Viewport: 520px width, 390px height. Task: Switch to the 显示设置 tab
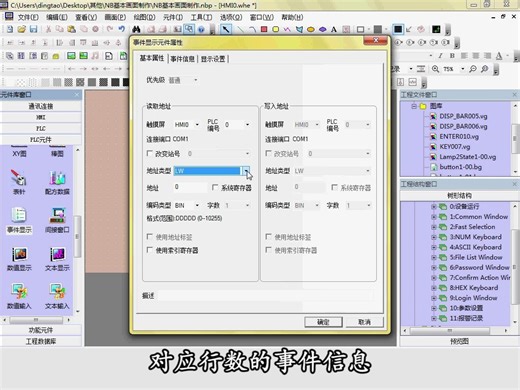[213, 59]
